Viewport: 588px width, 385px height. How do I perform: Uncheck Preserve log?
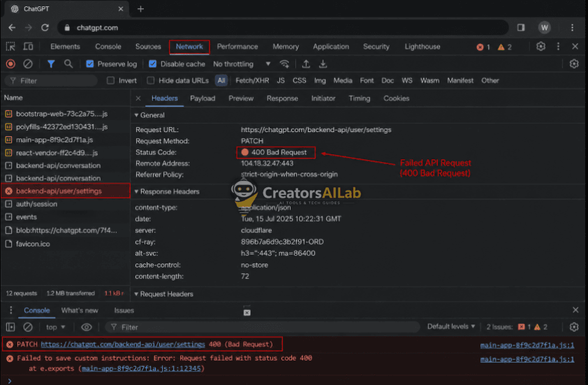89,64
